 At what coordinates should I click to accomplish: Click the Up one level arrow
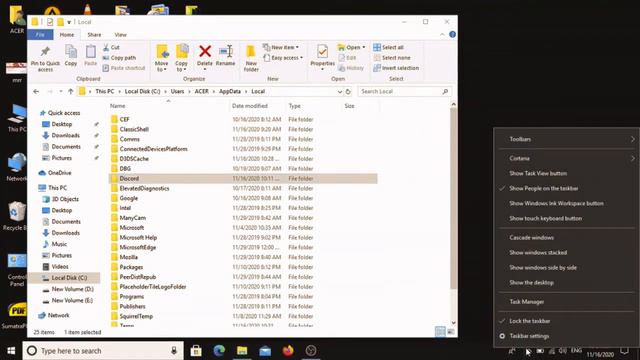[71, 91]
